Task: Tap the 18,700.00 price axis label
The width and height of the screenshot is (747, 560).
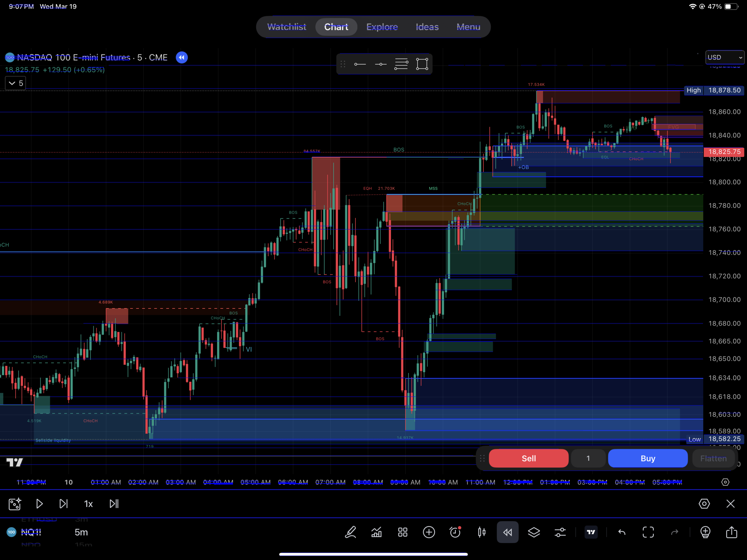Action: click(x=724, y=300)
